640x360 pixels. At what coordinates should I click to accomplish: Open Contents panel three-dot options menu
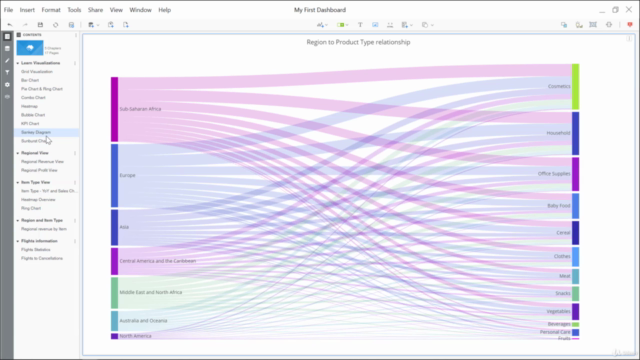point(76,35)
